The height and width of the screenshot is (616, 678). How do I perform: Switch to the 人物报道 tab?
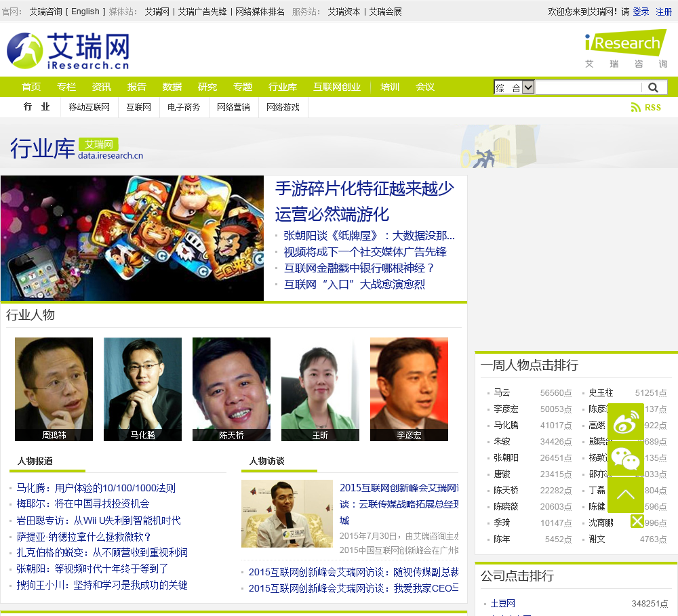coord(35,461)
